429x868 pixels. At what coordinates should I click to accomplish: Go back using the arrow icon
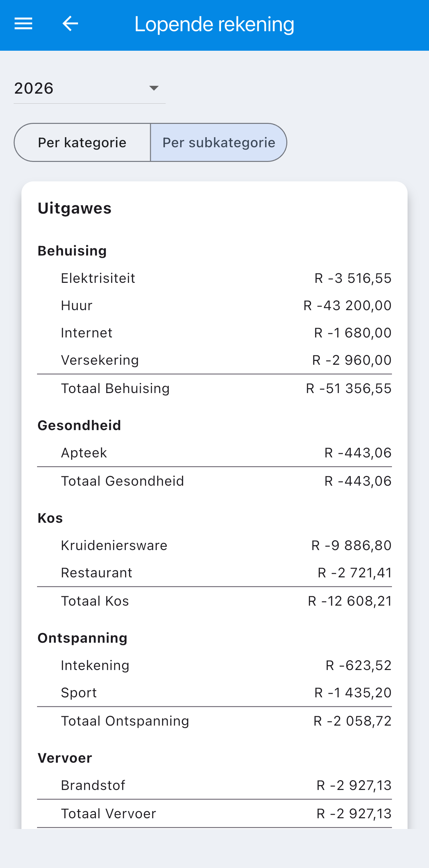(x=71, y=24)
